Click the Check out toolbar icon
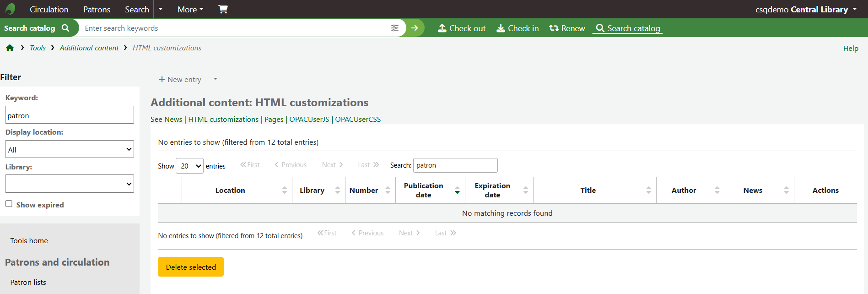 (442, 28)
